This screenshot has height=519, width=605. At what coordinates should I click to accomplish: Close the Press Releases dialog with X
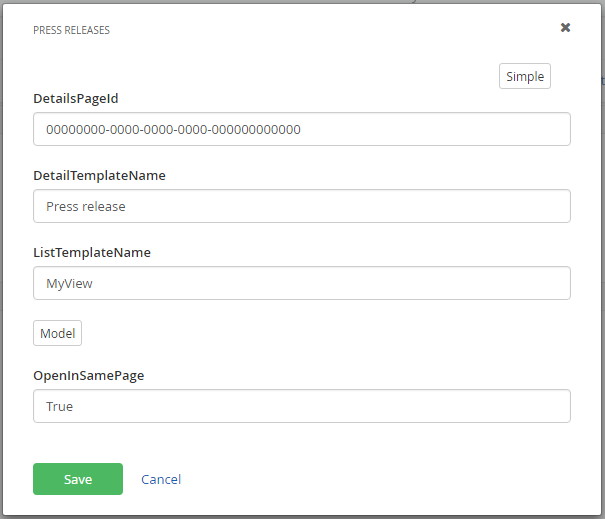[565, 28]
